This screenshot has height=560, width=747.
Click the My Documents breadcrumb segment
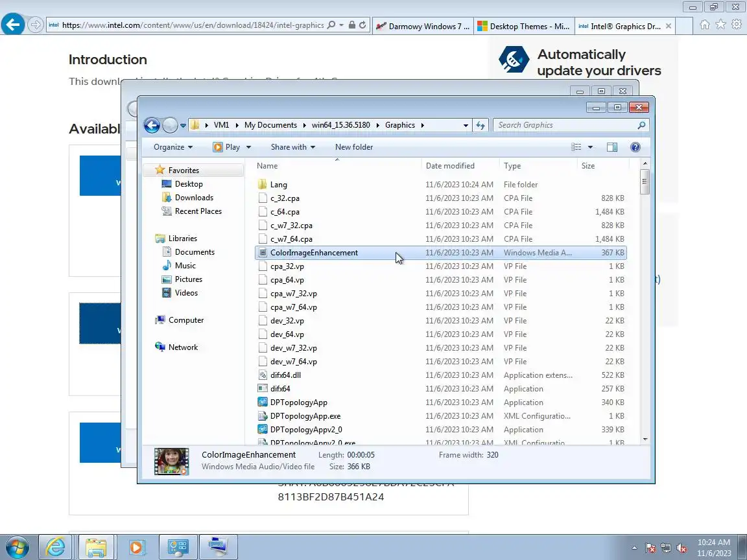pos(270,125)
